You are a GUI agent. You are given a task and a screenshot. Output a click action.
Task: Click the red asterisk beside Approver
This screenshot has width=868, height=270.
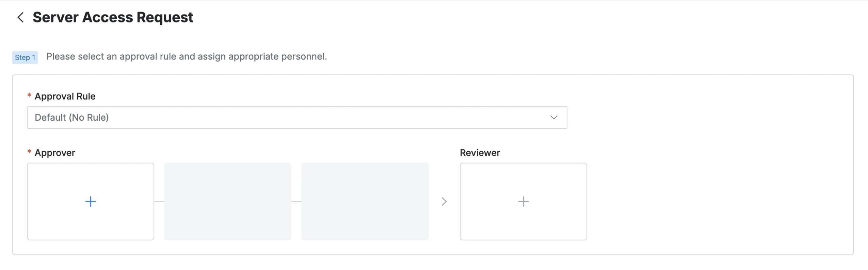29,152
